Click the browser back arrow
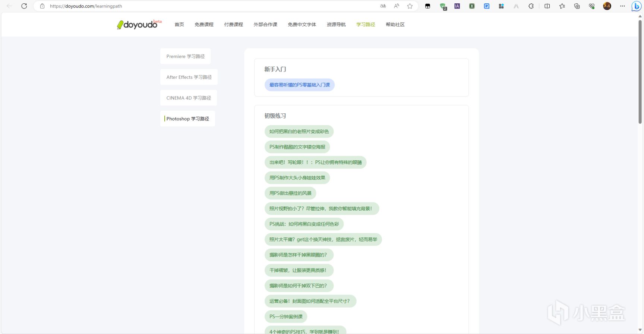The height and width of the screenshot is (334, 644). (9, 6)
